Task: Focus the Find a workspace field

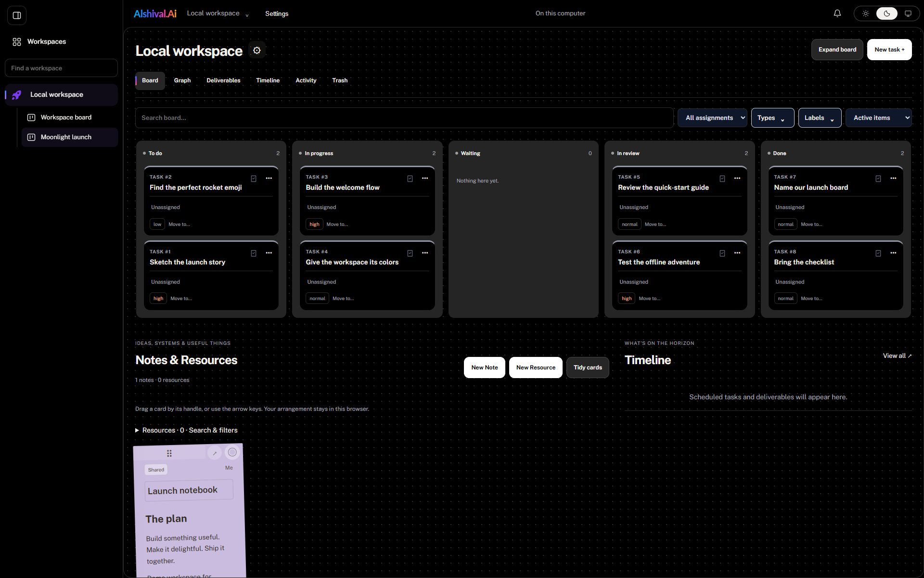Action: click(61, 68)
